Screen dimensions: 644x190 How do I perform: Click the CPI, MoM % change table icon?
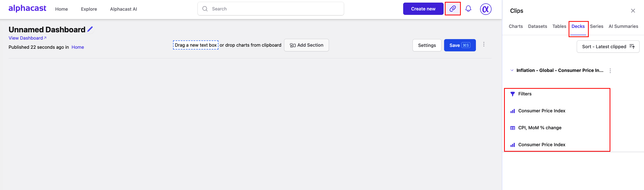coord(513,128)
